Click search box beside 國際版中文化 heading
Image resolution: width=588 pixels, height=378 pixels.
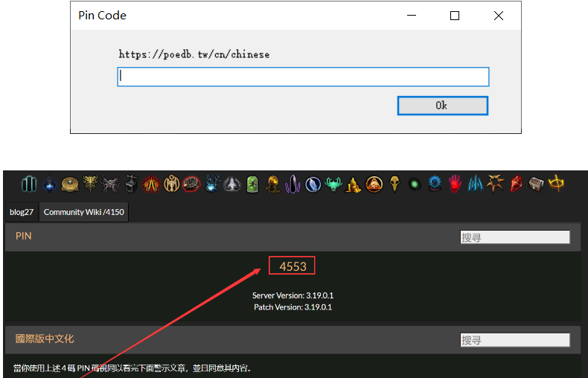[515, 340]
